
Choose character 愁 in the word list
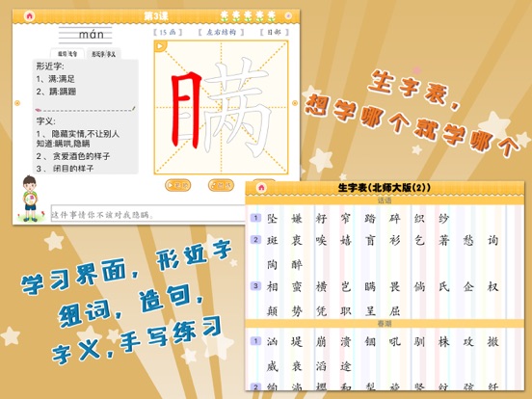point(468,241)
